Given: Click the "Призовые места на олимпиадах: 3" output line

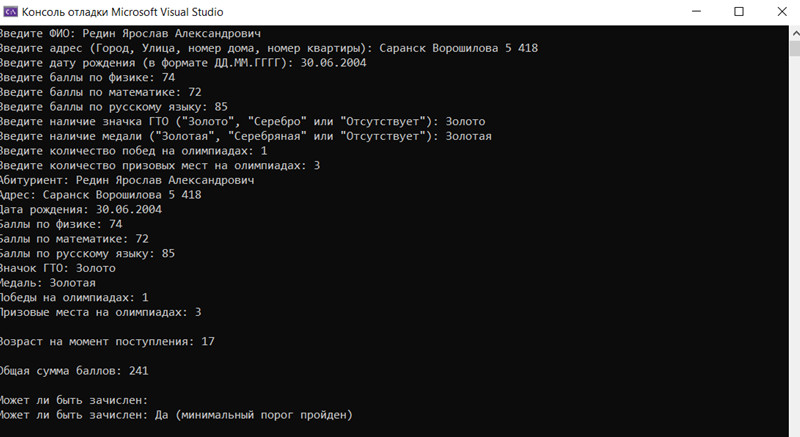Looking at the screenshot, I should (101, 312).
